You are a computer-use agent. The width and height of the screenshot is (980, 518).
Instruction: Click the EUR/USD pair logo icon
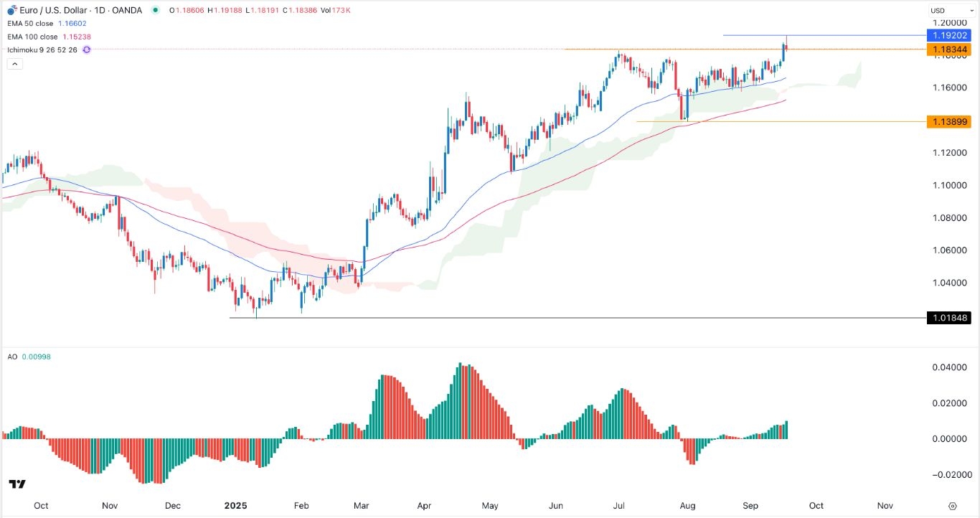tap(11, 10)
